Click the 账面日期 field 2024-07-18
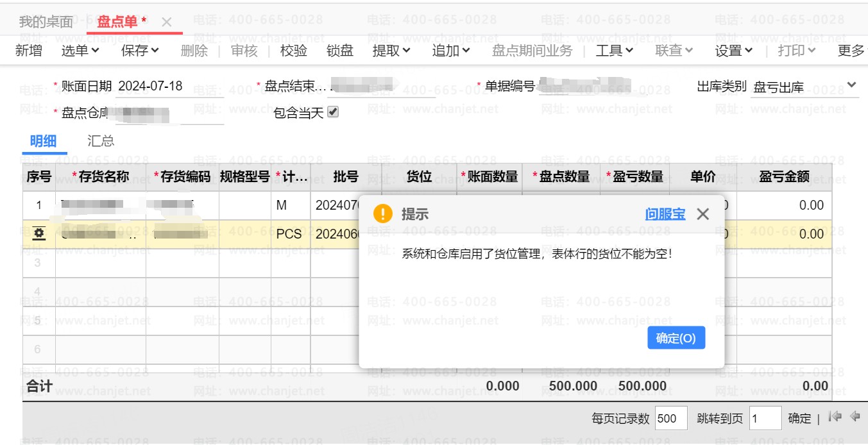This screenshot has height=445, width=868. coord(171,86)
